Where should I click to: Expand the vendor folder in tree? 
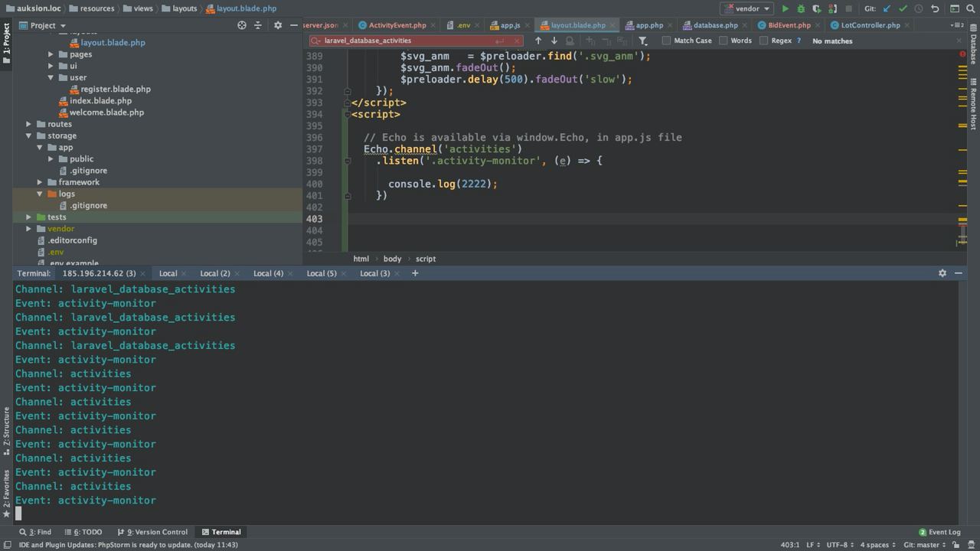[29, 229]
